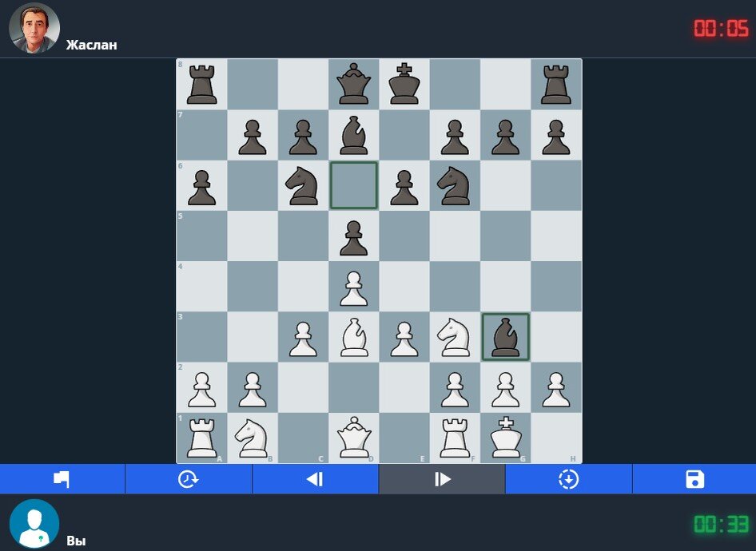Click the player label Вы
This screenshot has width=756, height=551.
click(76, 541)
